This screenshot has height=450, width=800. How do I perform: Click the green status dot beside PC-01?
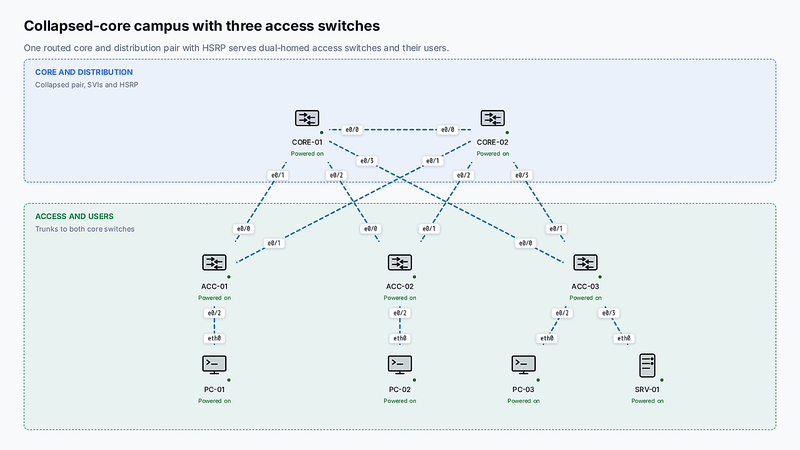coord(229,380)
